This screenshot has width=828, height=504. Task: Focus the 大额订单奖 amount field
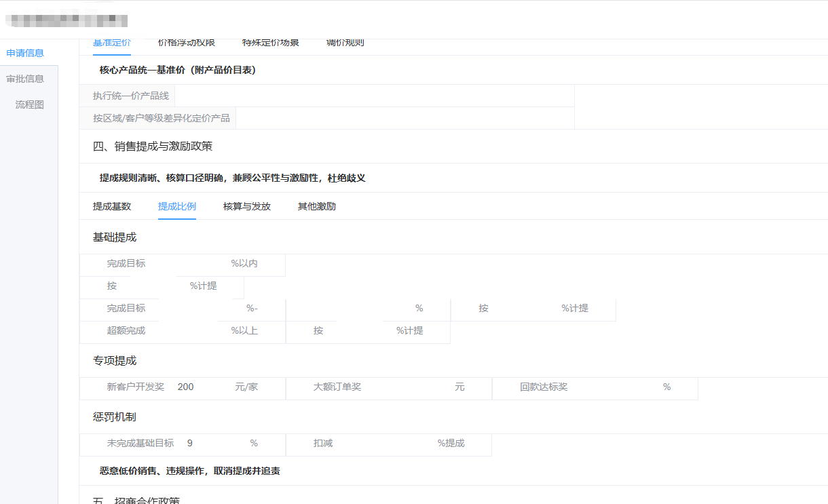pyautogui.click(x=407, y=387)
